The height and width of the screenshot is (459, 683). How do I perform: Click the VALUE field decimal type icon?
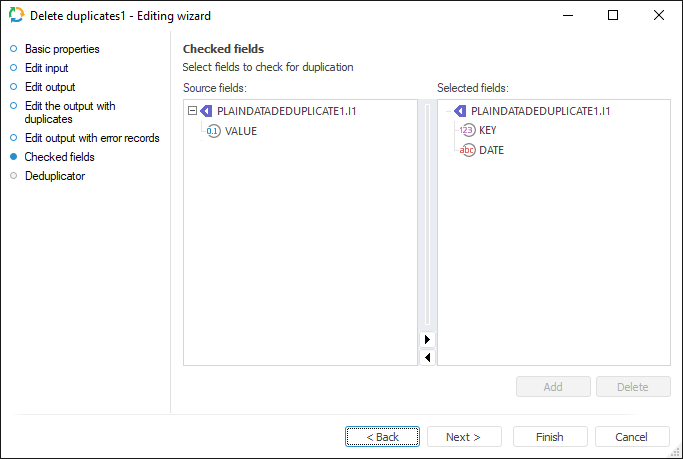[x=213, y=131]
